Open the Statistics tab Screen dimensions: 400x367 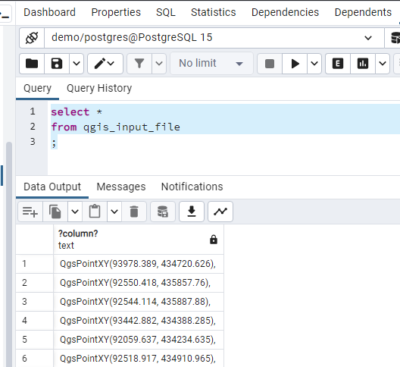point(213,12)
